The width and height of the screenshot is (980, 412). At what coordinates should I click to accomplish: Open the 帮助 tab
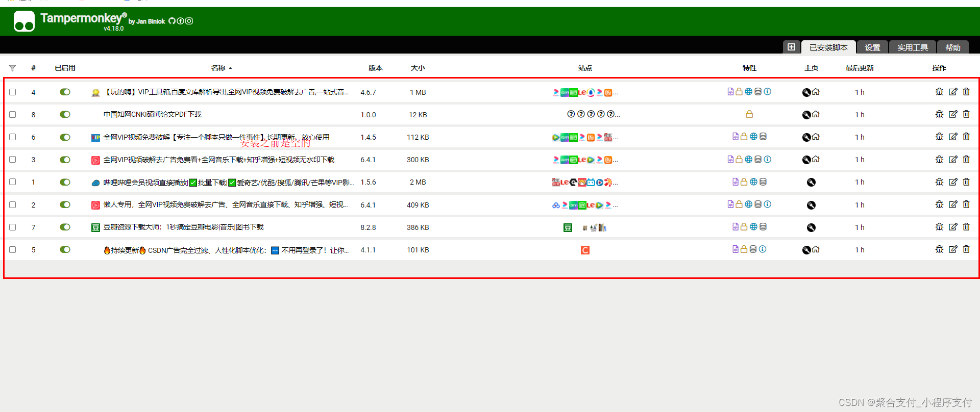click(953, 47)
